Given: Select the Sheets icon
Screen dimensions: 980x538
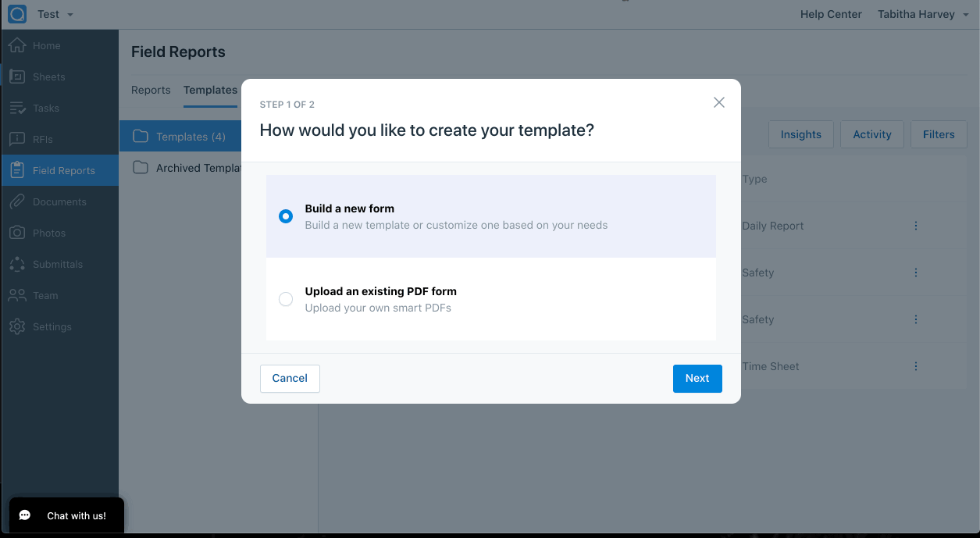Looking at the screenshot, I should (x=47, y=77).
